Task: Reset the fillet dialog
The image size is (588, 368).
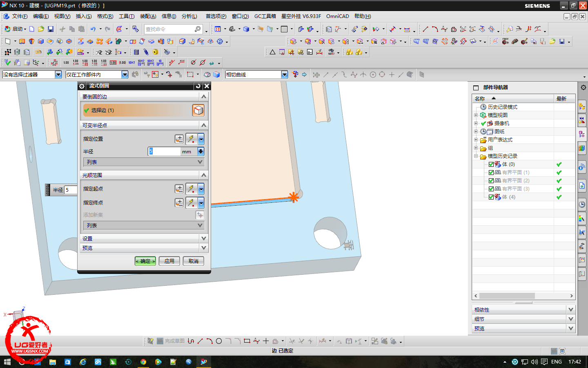Action: (x=198, y=86)
